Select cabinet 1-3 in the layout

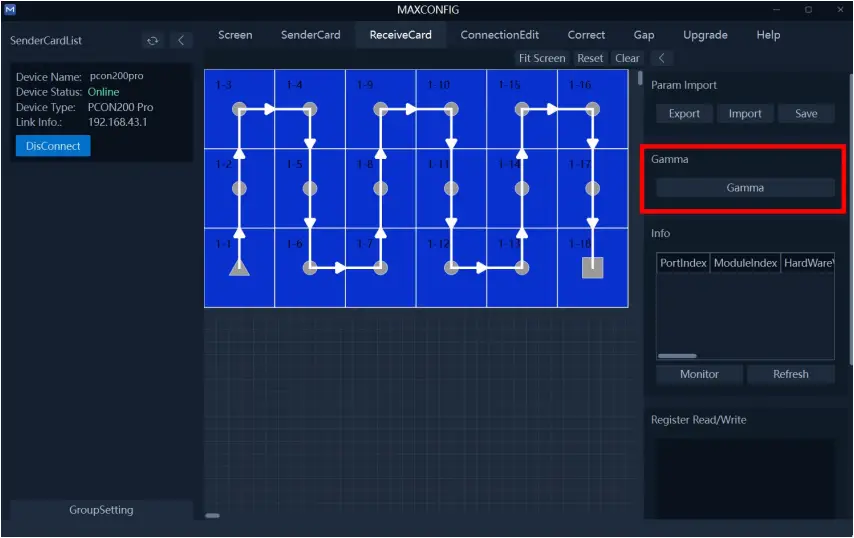pyautogui.click(x=239, y=109)
